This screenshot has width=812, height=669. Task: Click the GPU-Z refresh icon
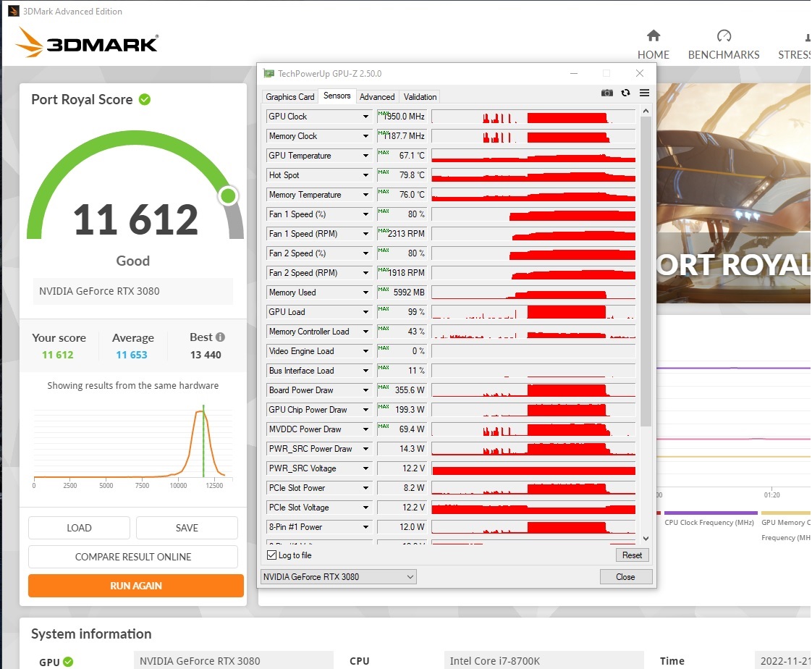625,93
